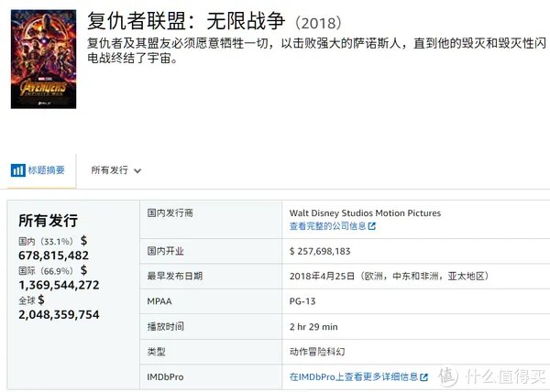Click the bar chart icon beside 标题摘要
The height and width of the screenshot is (392, 550).
click(x=18, y=170)
